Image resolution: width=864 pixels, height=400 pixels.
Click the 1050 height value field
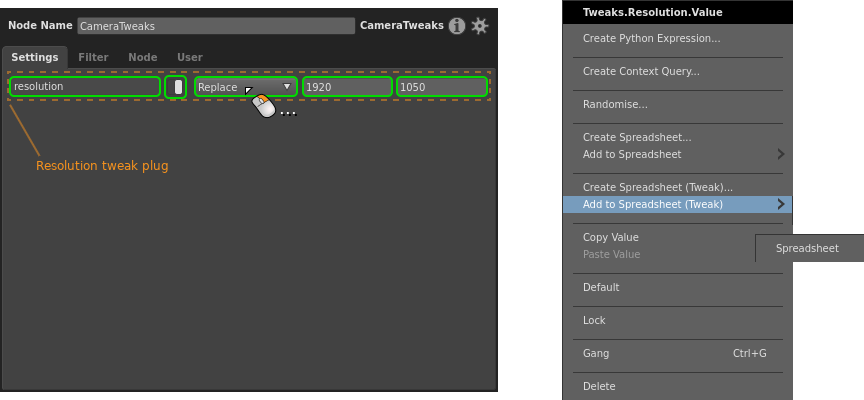(x=441, y=87)
